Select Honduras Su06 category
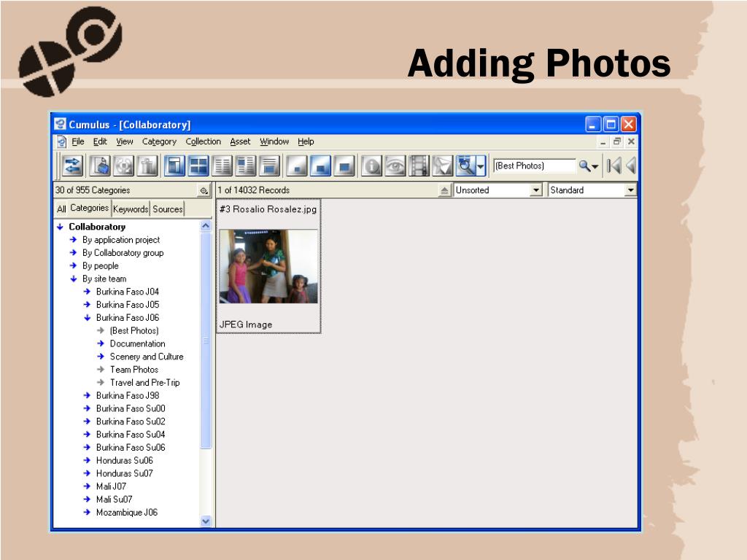The height and width of the screenshot is (560, 747). (124, 461)
